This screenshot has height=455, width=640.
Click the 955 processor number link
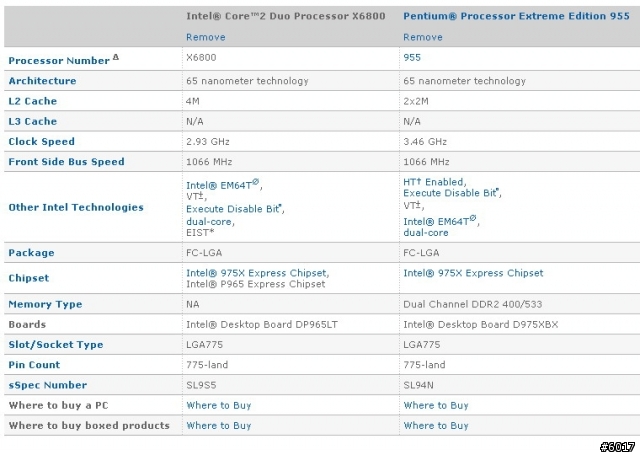tap(412, 58)
